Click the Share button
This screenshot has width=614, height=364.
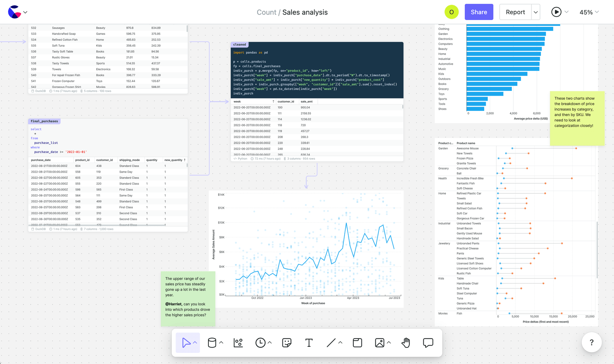point(479,12)
